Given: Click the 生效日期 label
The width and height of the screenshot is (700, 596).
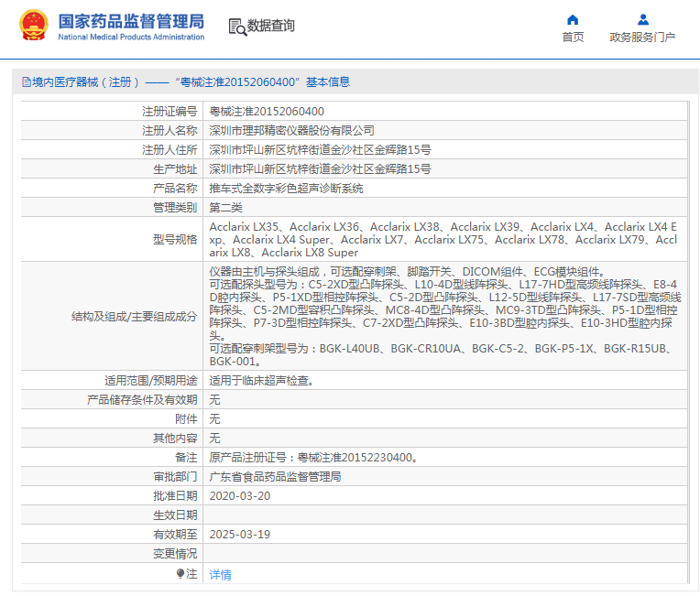Looking at the screenshot, I should (175, 515).
